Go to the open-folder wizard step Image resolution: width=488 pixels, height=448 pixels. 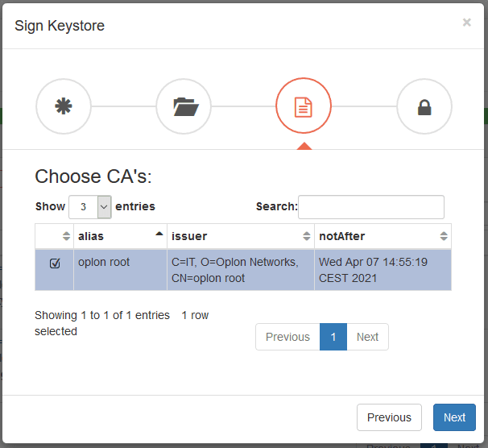184,106
